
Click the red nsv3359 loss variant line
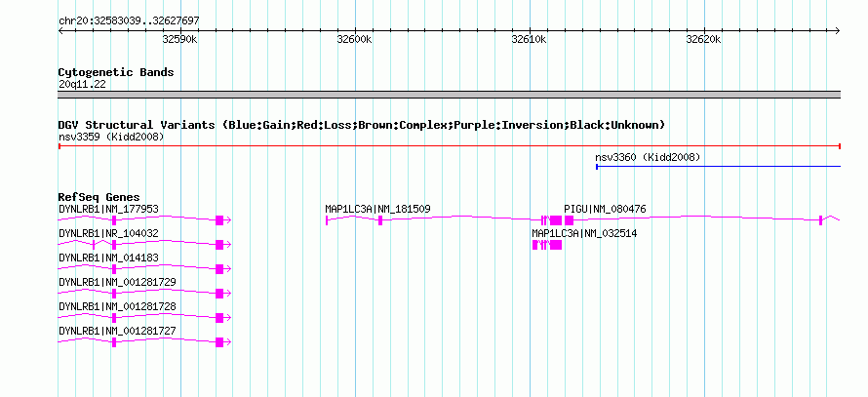point(450,146)
